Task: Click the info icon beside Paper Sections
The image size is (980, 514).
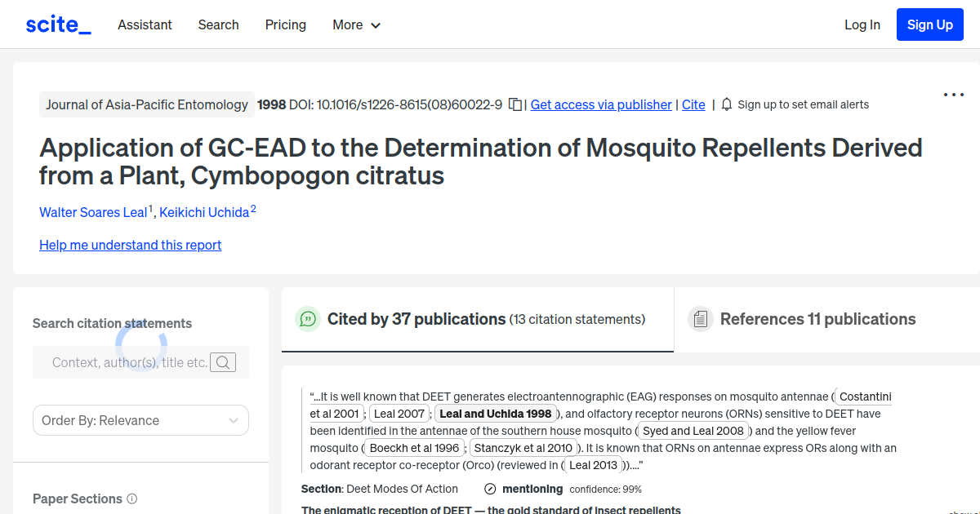Action: (133, 498)
